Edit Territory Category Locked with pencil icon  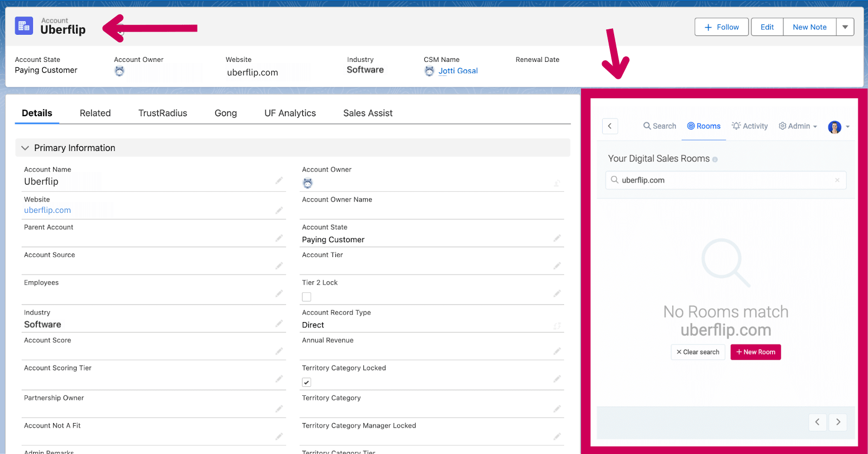pyautogui.click(x=557, y=379)
